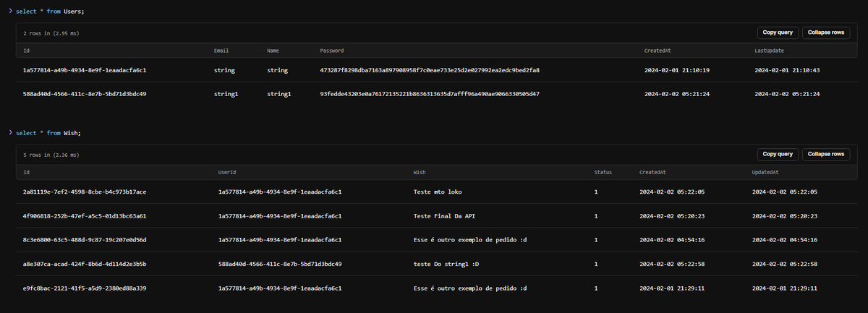
Task: Click the Wish column header in the results table
Action: [x=420, y=173]
